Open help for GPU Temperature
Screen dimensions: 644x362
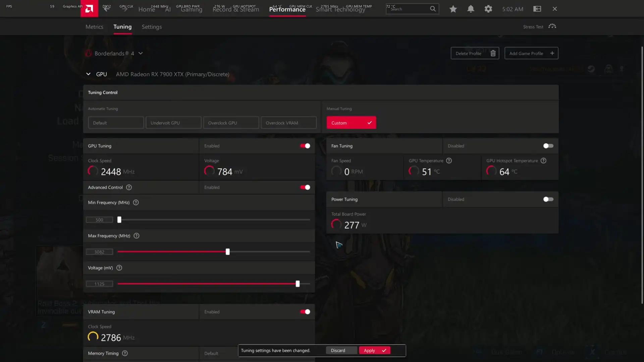[449, 161]
